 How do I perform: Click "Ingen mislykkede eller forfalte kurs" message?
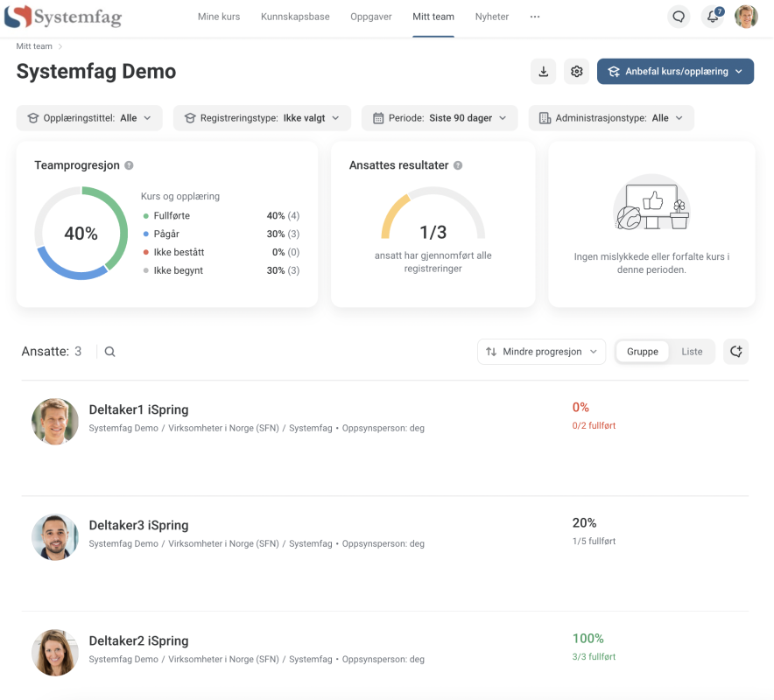(x=651, y=262)
